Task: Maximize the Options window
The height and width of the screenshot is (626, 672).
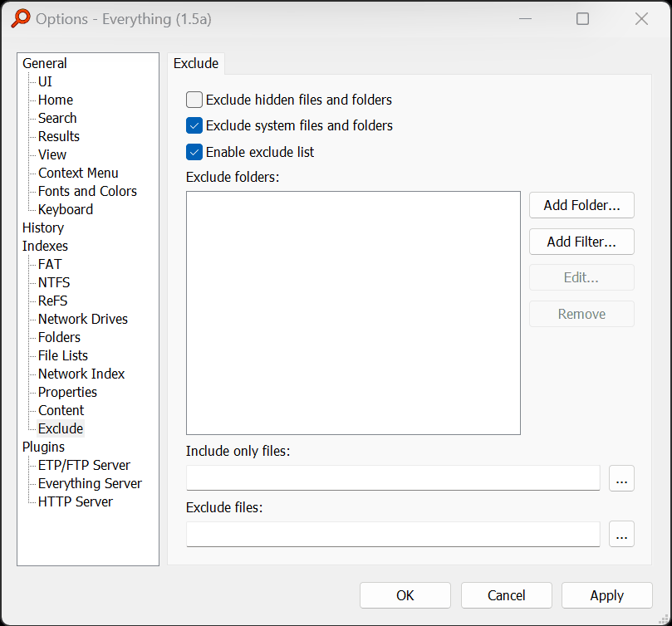Action: click(x=582, y=18)
